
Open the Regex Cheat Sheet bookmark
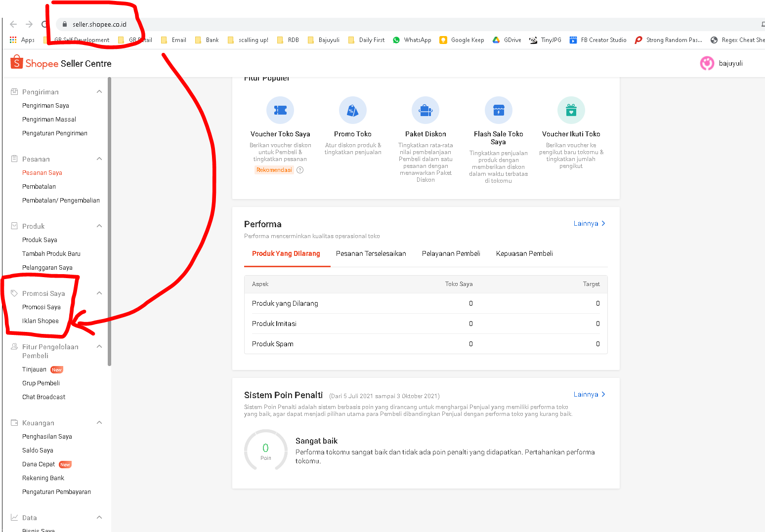[x=737, y=40]
